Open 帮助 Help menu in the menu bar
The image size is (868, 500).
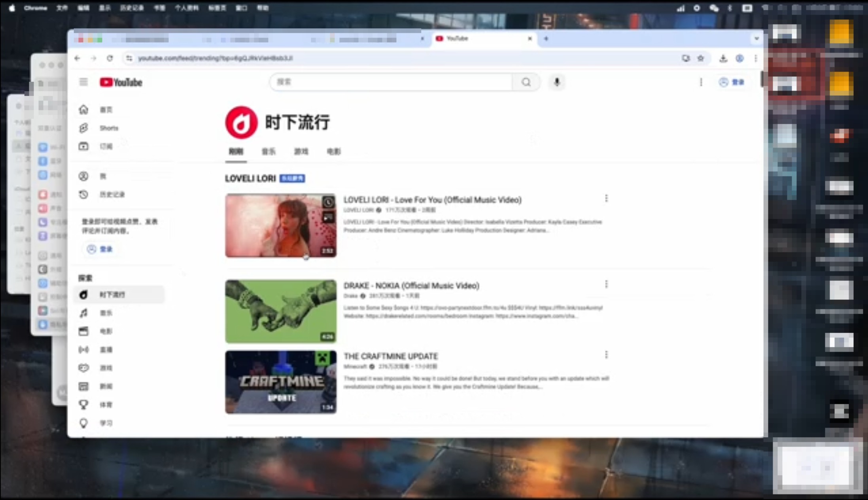pyautogui.click(x=263, y=8)
